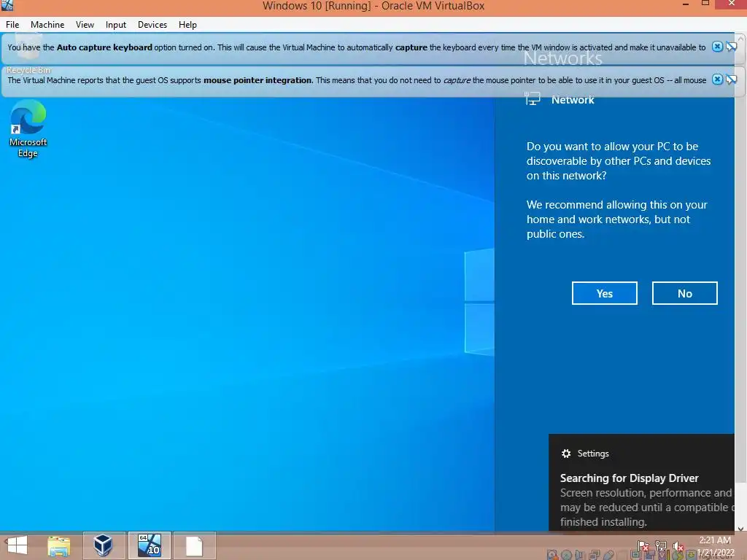Open the blank document taskbar icon
This screenshot has width=747, height=560.
tap(194, 545)
